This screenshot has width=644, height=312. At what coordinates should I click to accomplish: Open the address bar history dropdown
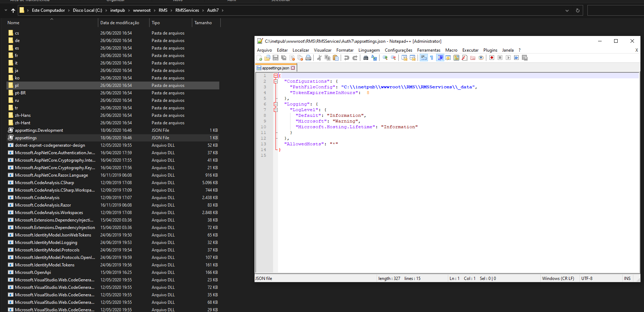pos(567,10)
